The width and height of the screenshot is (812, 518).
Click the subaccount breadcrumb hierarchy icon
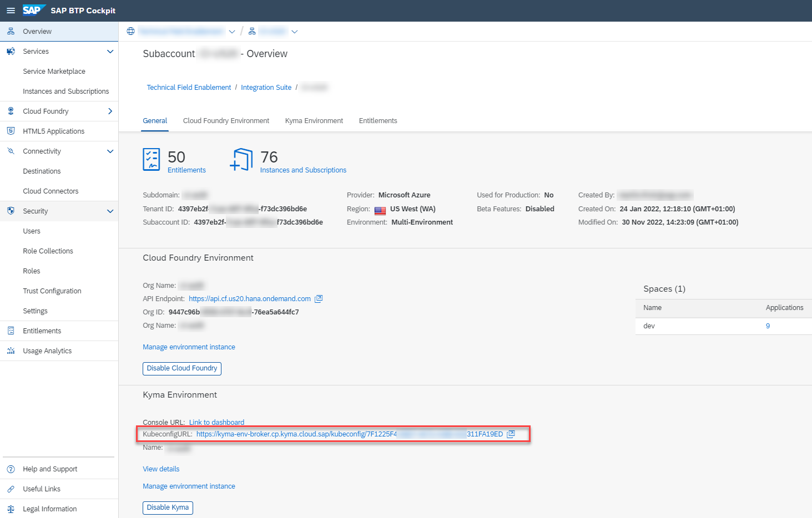click(x=252, y=32)
